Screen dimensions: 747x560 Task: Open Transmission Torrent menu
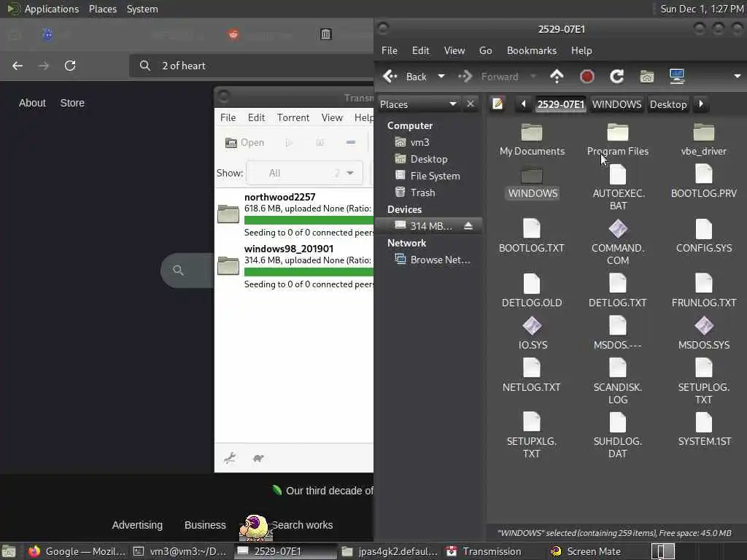point(293,117)
